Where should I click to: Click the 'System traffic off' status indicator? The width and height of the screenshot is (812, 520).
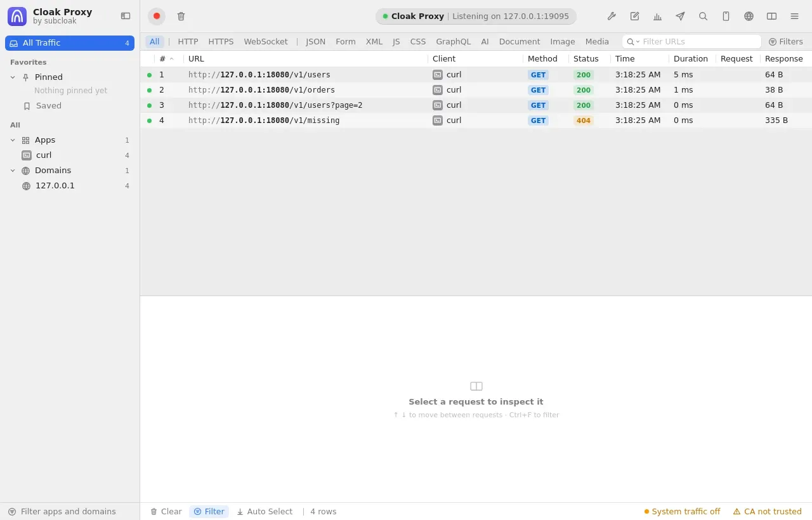tap(683, 512)
